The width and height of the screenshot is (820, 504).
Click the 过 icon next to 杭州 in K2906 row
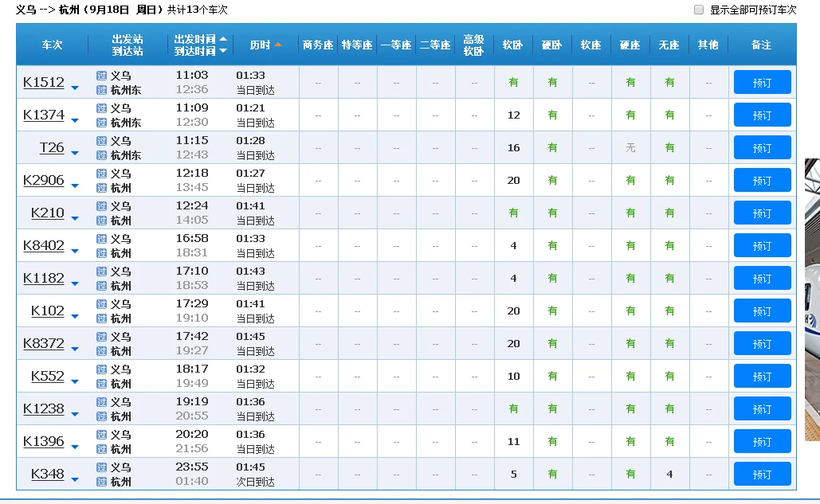tap(101, 187)
